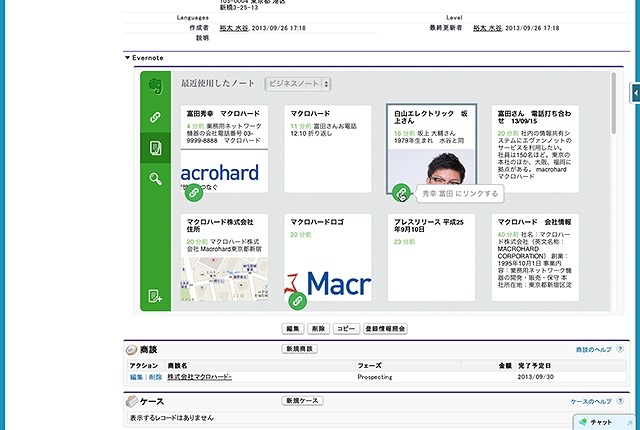Click the チャット speech bubble icon
Screen dimensions: 640x430
583,422
